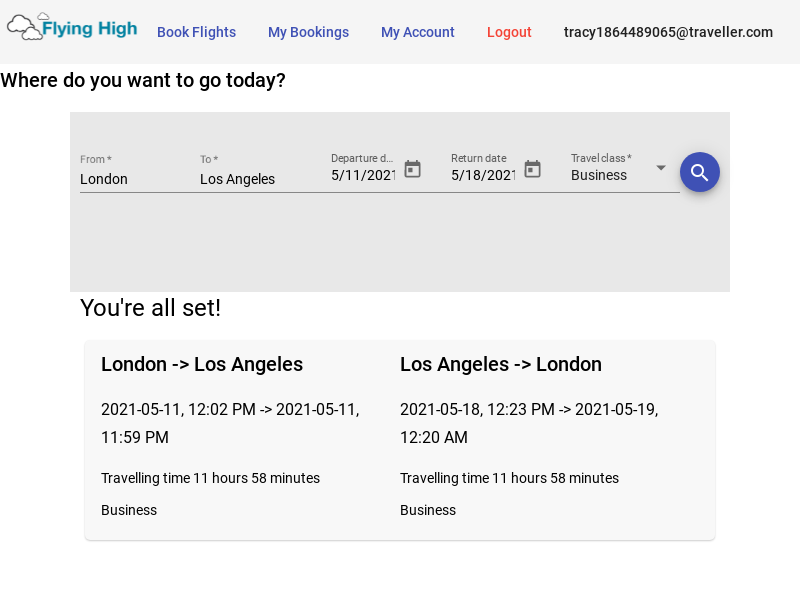The image size is (800, 600).
Task: Click the return date input 5/18/2021
Action: 483,175
